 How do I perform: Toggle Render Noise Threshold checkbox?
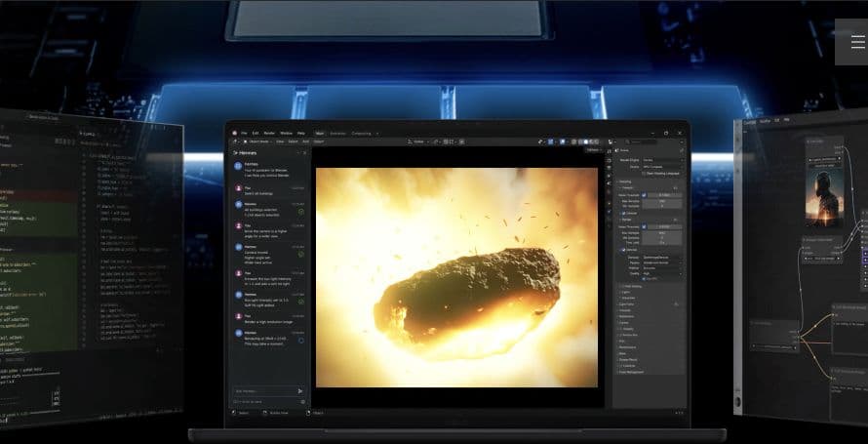coord(644,227)
